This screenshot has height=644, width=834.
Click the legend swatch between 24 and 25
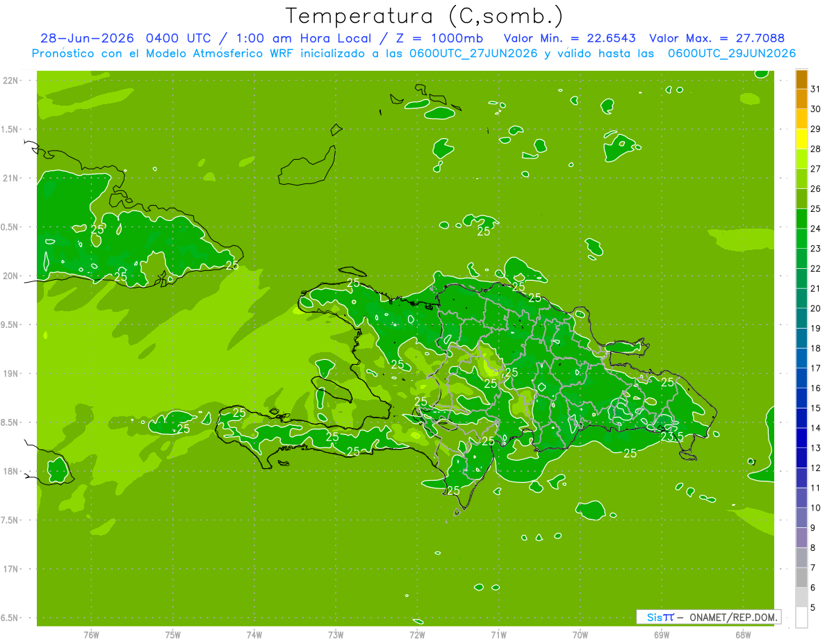coord(801,219)
